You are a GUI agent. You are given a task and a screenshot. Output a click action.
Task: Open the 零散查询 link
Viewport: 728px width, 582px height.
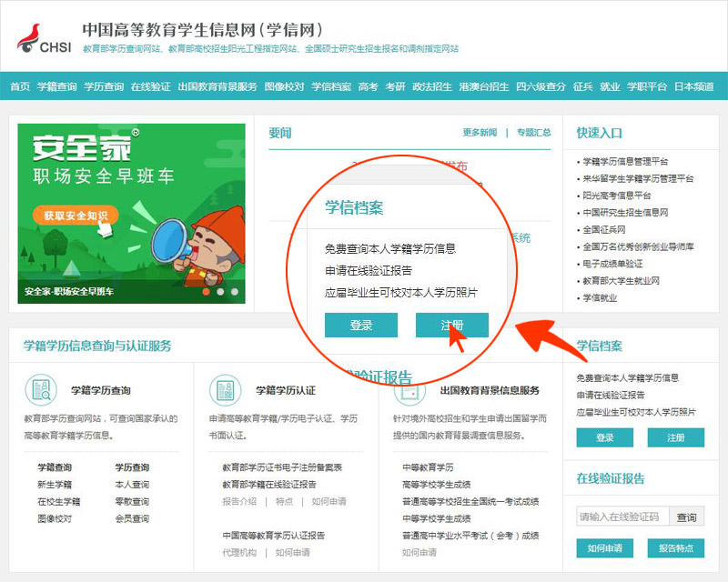(x=132, y=502)
